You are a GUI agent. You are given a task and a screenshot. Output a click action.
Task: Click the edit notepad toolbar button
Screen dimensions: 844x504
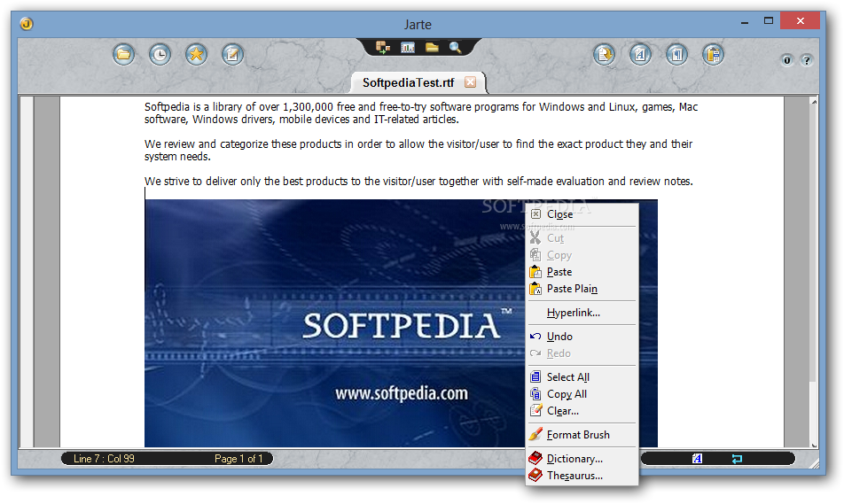232,54
